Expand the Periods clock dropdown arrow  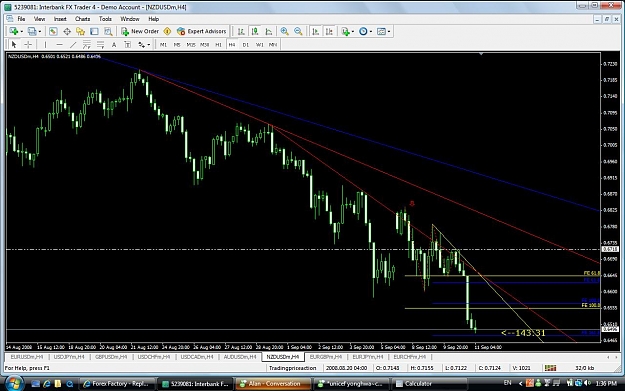click(371, 31)
